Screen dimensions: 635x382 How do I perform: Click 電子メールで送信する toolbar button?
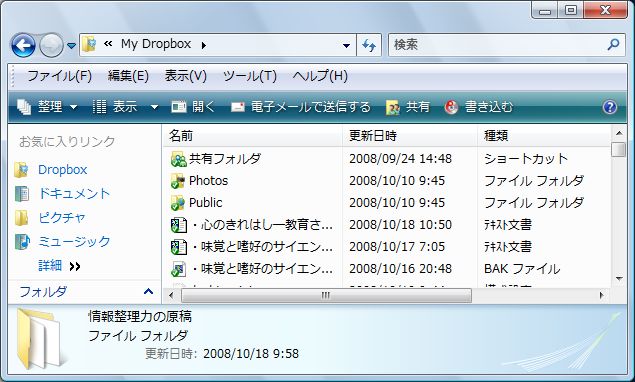click(300, 107)
